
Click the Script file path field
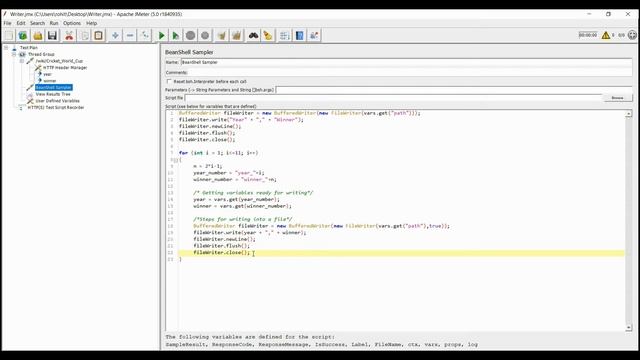coord(393,98)
